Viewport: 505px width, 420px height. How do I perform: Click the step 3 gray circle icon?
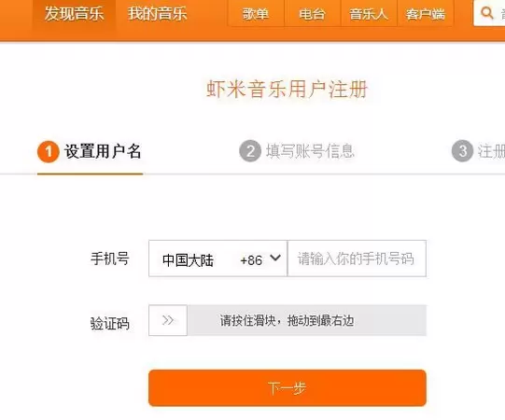point(462,151)
